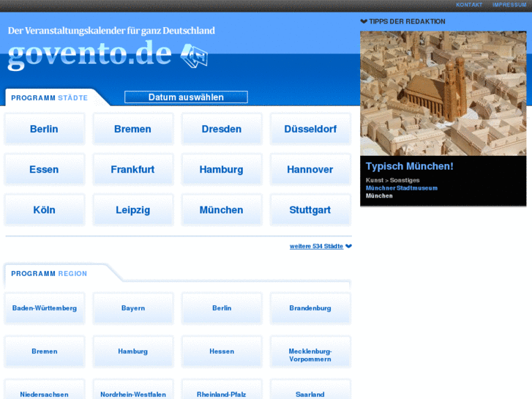
Task: Choose Dresden from city grid
Action: pos(222,129)
